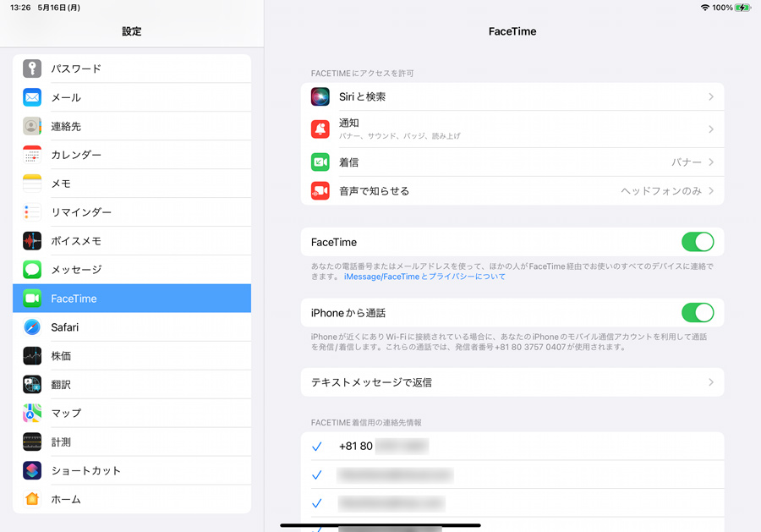This screenshot has height=532, width=761.
Task: Click the 設定 sidebar title
Action: (132, 31)
